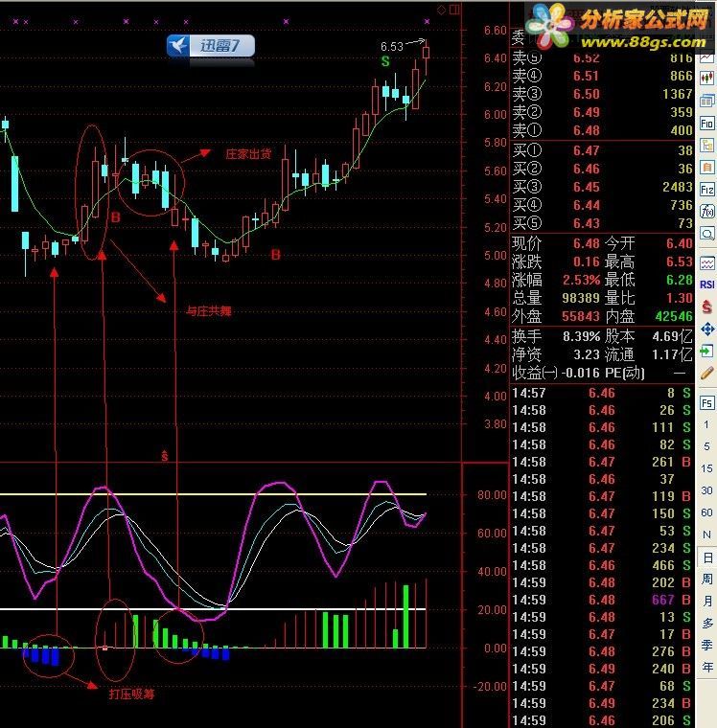Viewport: 717px width, 728px height.
Task: Click the 现价 current price 6.48
Action: pos(586,243)
